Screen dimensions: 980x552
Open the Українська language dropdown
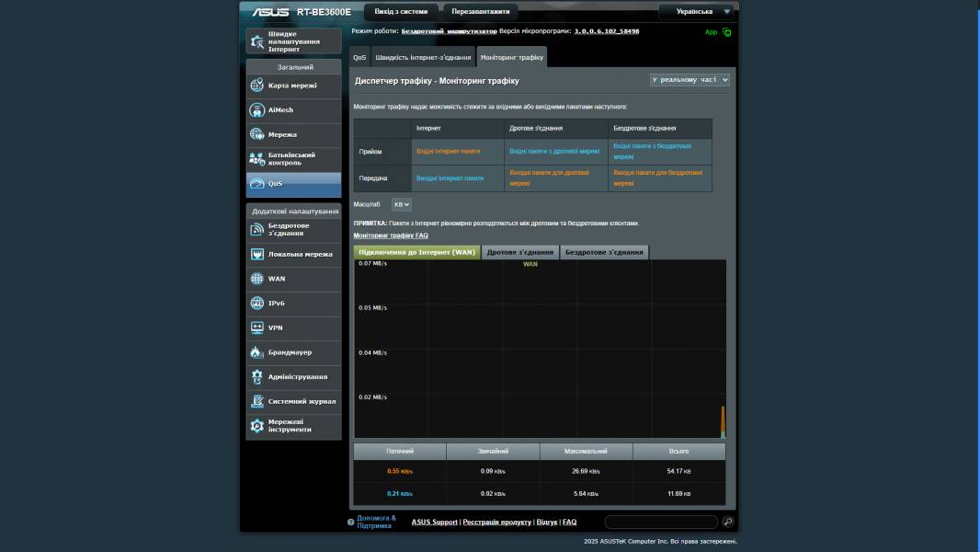tap(696, 11)
